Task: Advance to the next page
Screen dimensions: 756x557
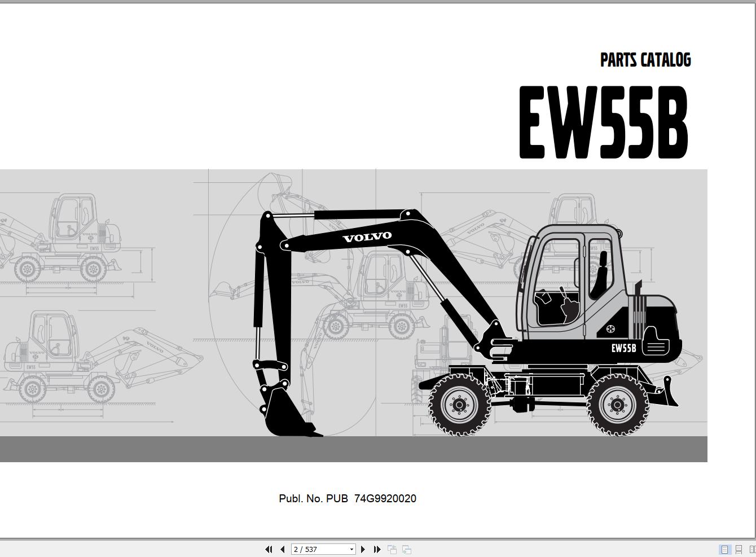Action: click(363, 549)
